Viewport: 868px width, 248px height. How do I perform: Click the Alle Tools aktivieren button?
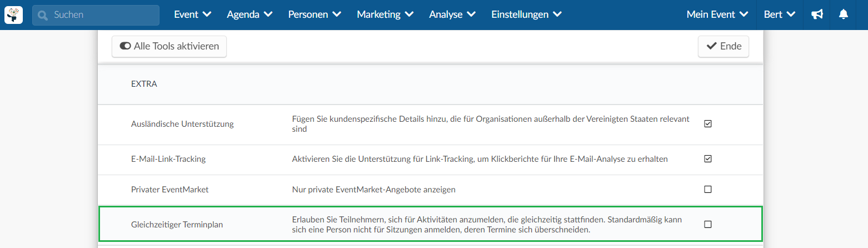pyautogui.click(x=169, y=47)
